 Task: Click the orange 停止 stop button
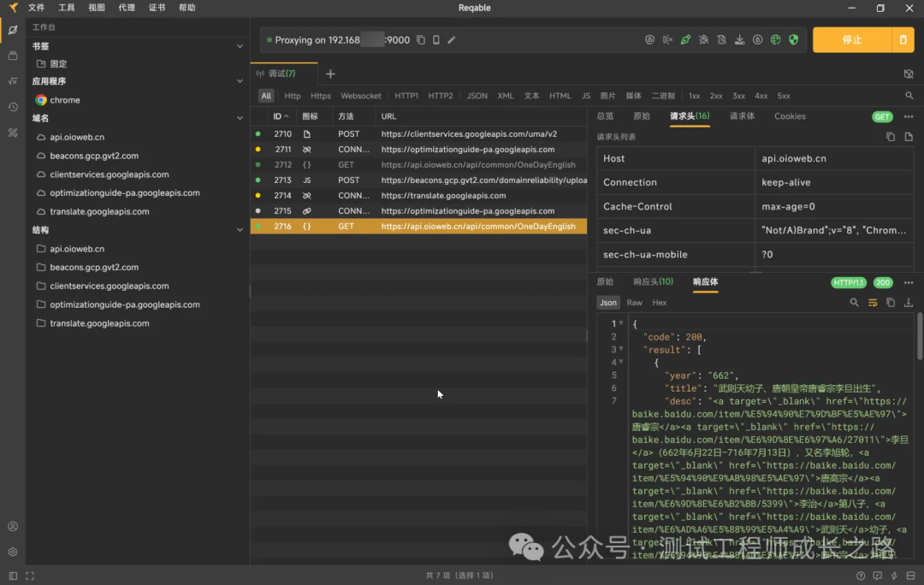point(852,40)
